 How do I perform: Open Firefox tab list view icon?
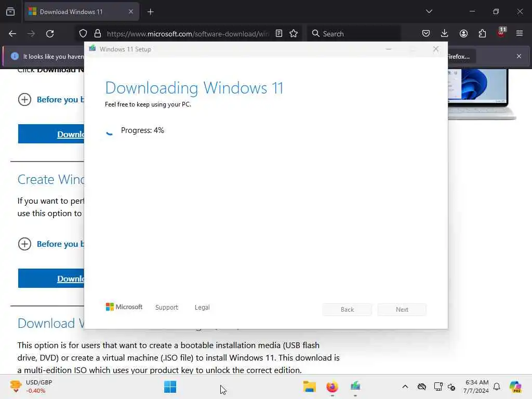[x=10, y=11]
